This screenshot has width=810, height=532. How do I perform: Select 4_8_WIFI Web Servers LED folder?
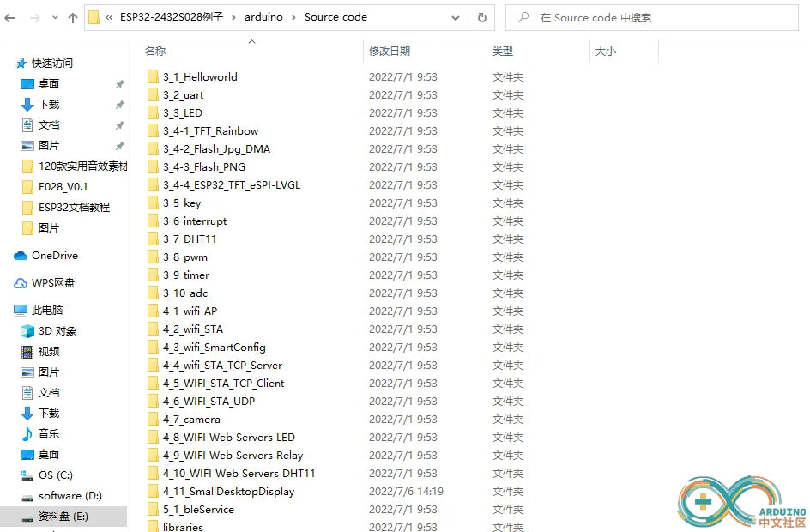[x=229, y=438]
